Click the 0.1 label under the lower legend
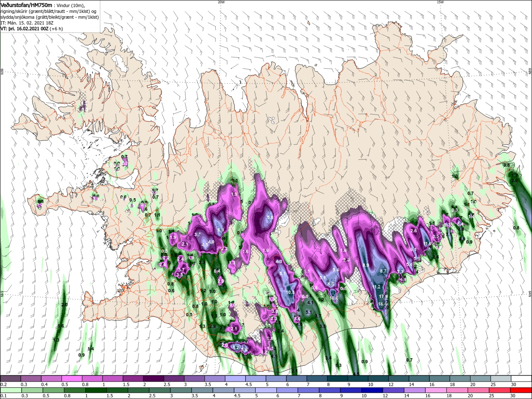This screenshot has width=532, height=399. tap(3, 397)
